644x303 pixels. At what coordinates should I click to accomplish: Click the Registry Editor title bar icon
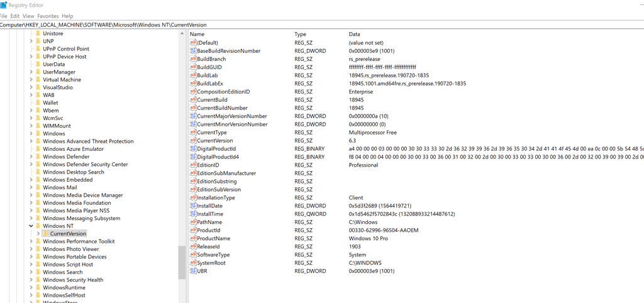[x=3, y=5]
